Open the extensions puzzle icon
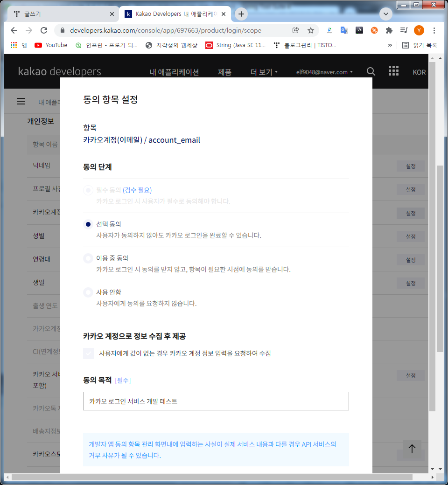Screen dimensions: 448x485 point(389,30)
